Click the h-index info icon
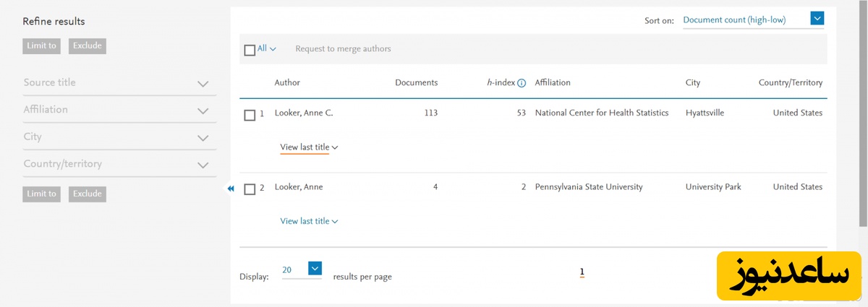The height and width of the screenshot is (307, 868). point(522,83)
